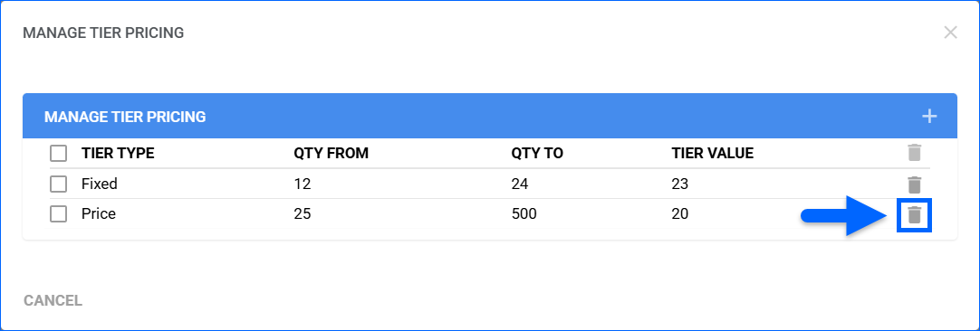
Task: Click the QTY TO column header
Action: 537,154
